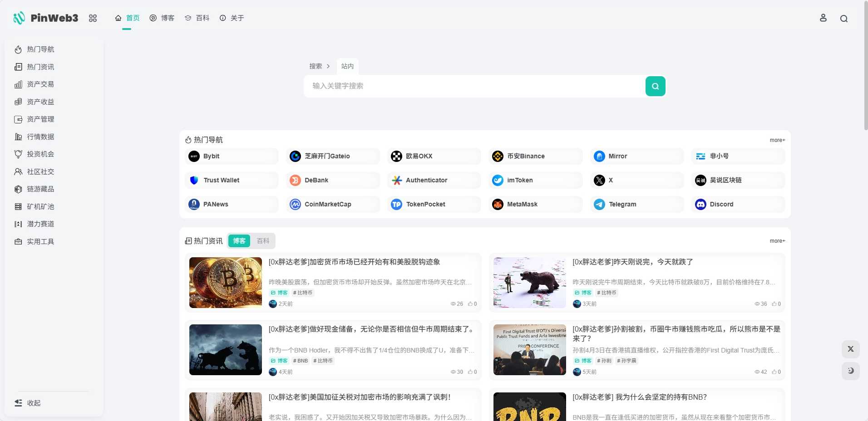Open the Bybit shortcut card
The height and width of the screenshot is (421, 868).
(231, 156)
